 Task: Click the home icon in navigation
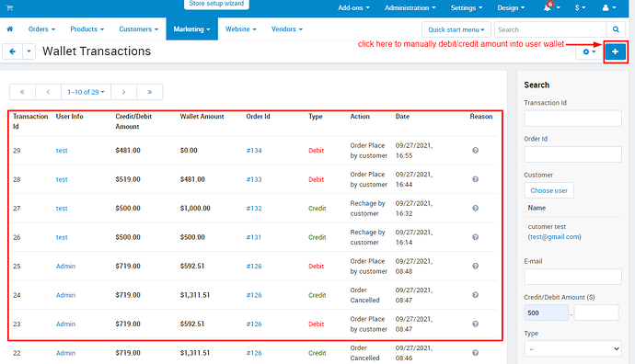tap(10, 29)
